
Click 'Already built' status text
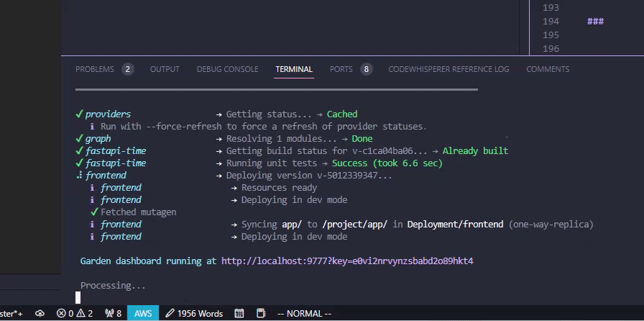coord(475,151)
